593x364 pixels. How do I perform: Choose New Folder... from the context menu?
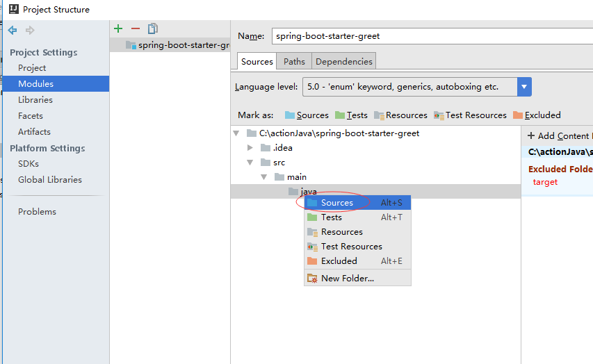pyautogui.click(x=357, y=278)
